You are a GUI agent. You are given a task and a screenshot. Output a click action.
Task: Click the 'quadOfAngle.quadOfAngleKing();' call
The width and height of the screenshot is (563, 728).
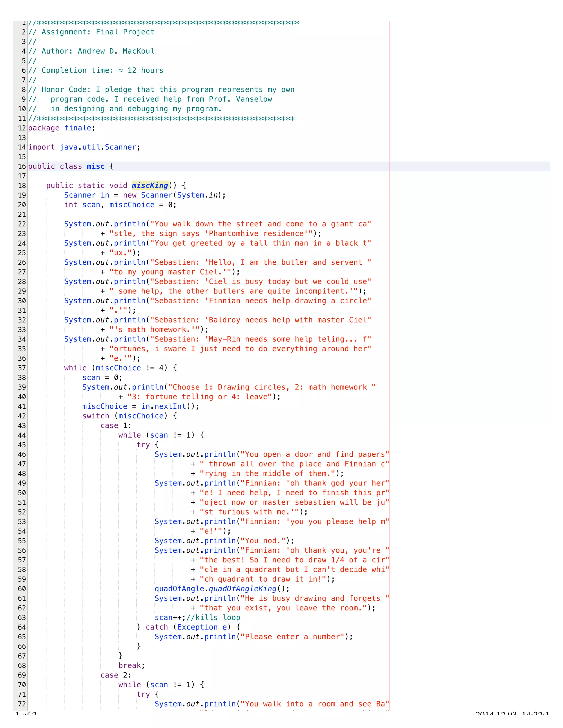pyautogui.click(x=222, y=589)
